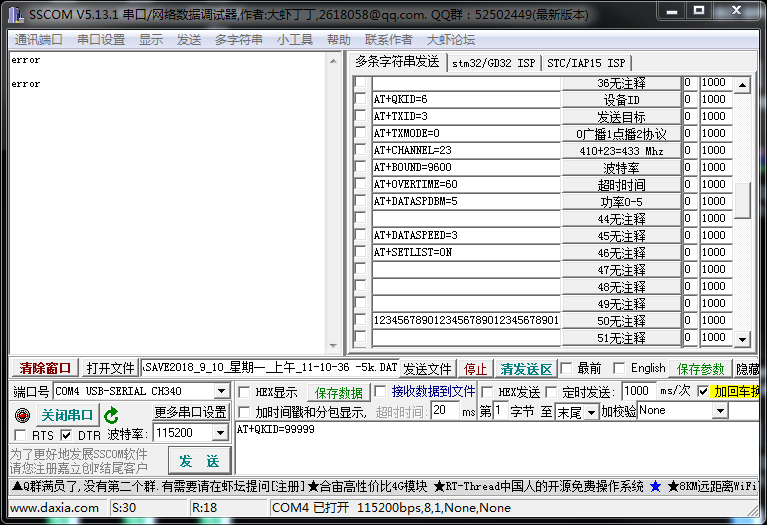
Task: Click the 超时时间 string send button
Action: (621, 185)
